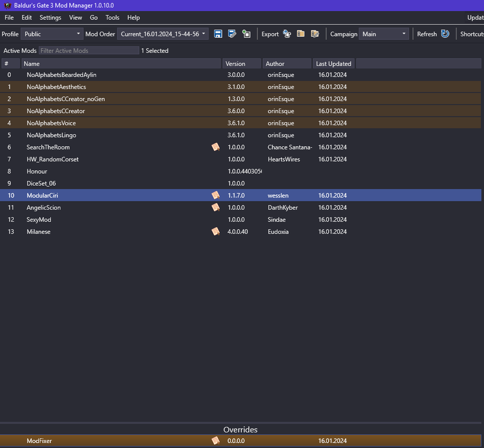Open the Help menu
Viewport: 484px width, 448px height.
(134, 17)
